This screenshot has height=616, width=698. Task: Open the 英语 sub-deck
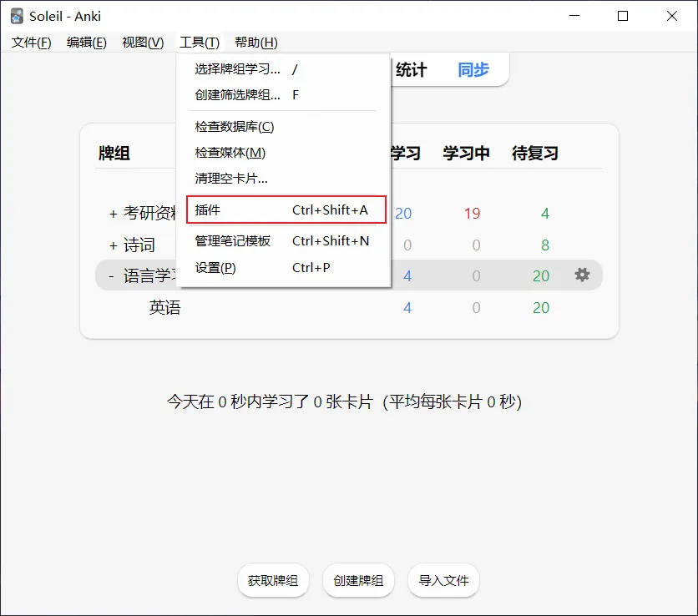tap(164, 307)
